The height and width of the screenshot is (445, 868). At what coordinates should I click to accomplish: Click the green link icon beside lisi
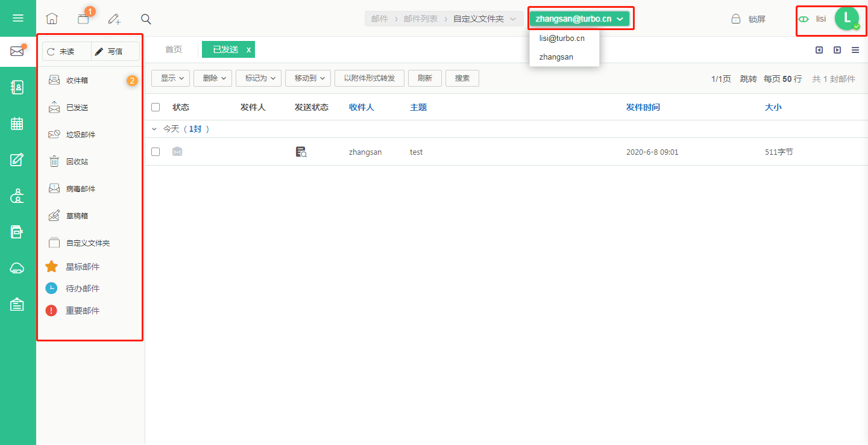tap(804, 19)
